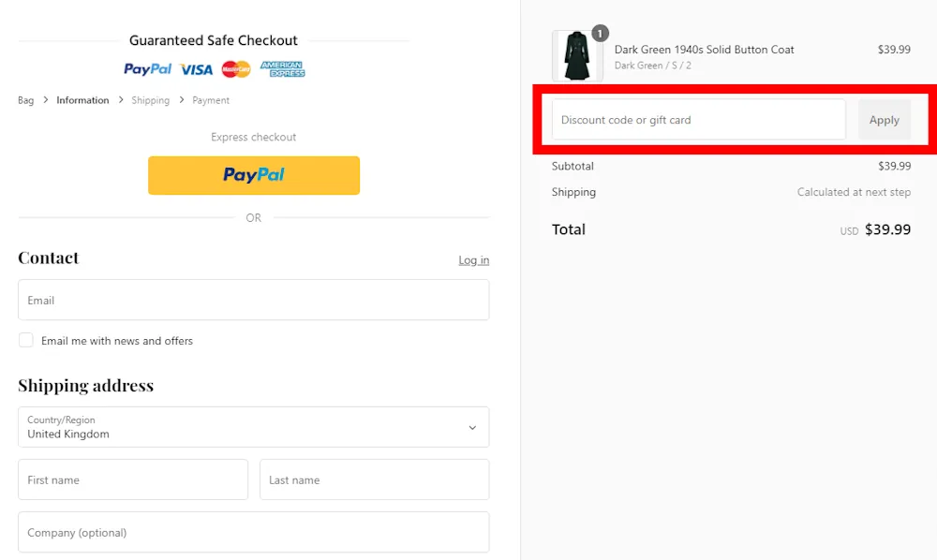937x560 pixels.
Task: Select the Information breadcrumb step
Action: 82,100
